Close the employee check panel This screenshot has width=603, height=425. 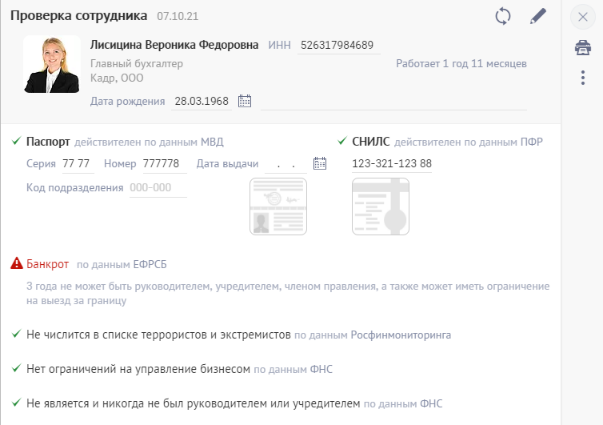(583, 17)
